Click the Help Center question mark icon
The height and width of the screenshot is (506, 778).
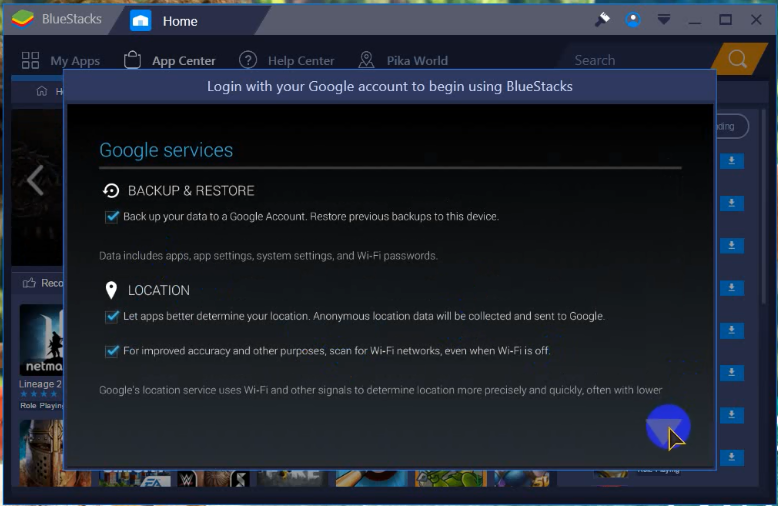click(248, 60)
